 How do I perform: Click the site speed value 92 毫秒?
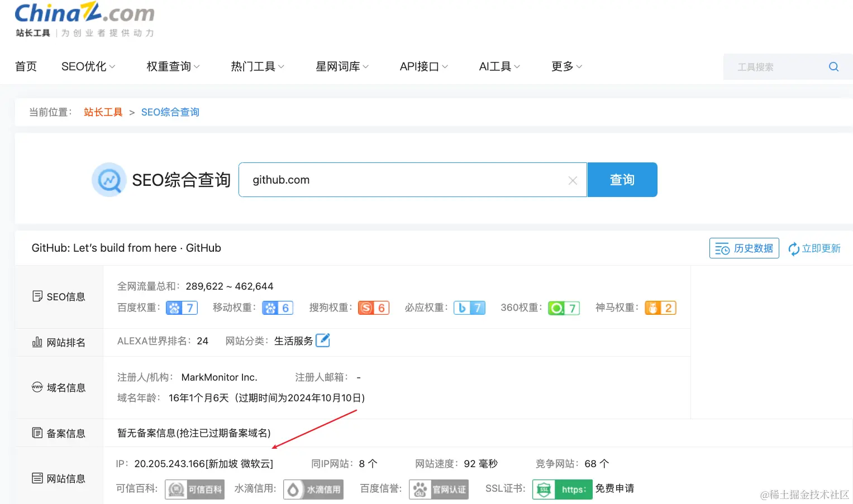point(480,464)
